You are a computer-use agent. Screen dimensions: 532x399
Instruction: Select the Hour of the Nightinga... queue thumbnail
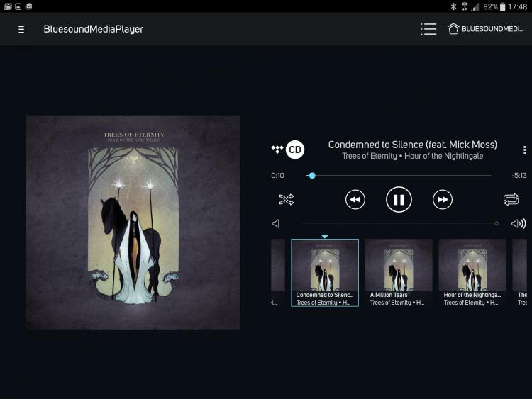(x=472, y=273)
